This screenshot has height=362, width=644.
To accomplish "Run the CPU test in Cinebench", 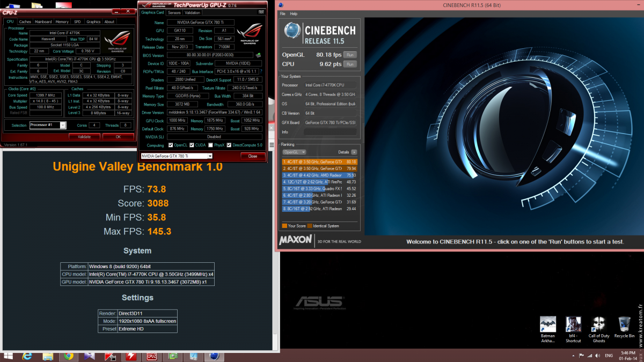I will pyautogui.click(x=350, y=64).
